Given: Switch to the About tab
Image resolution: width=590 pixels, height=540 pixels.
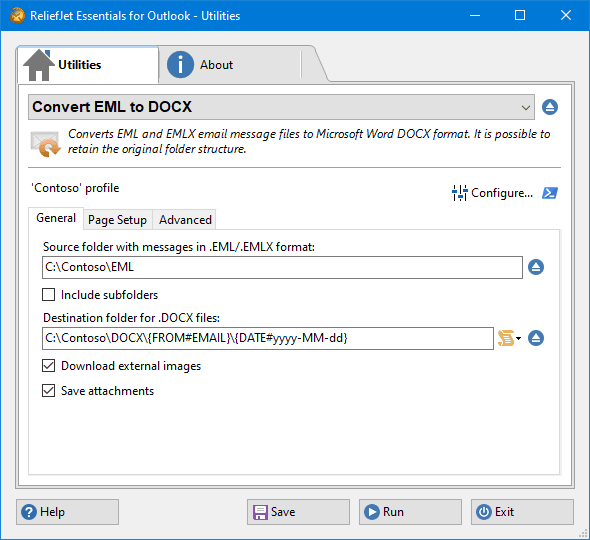Looking at the screenshot, I should [x=230, y=65].
